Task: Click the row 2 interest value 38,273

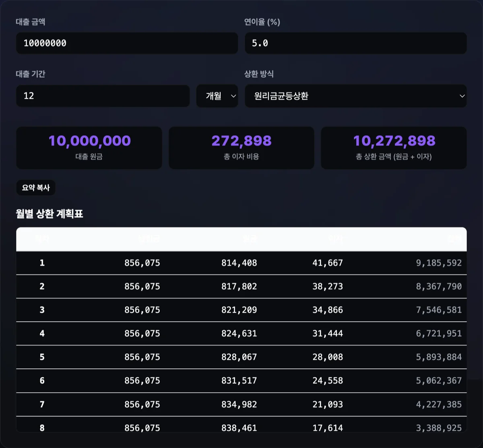Action: 328,287
